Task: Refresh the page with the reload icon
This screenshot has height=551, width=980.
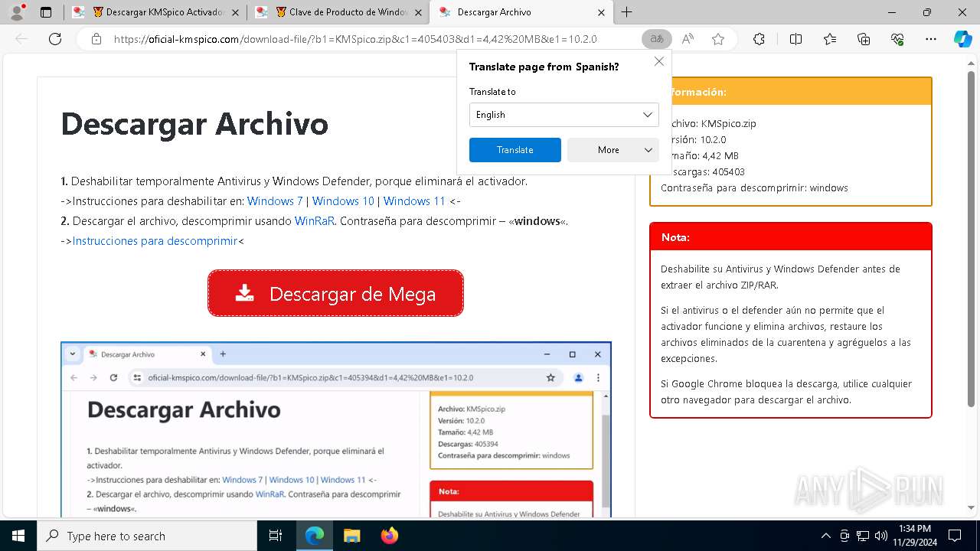Action: point(55,39)
